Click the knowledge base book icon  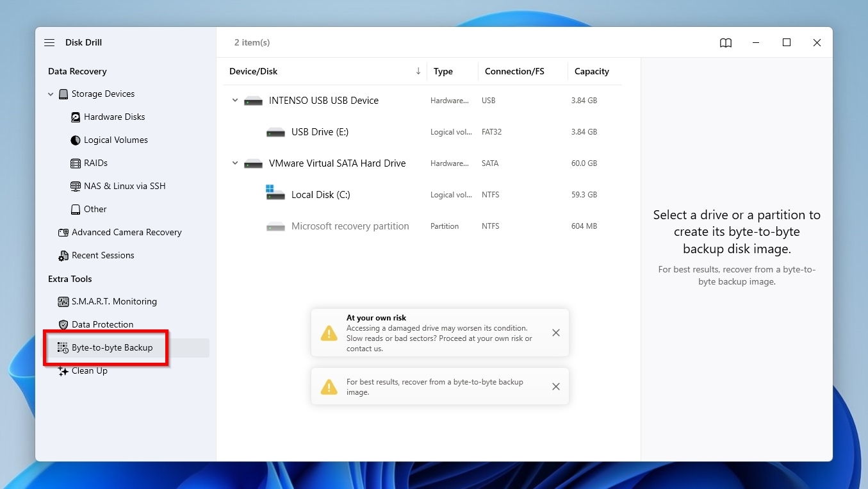coord(725,42)
